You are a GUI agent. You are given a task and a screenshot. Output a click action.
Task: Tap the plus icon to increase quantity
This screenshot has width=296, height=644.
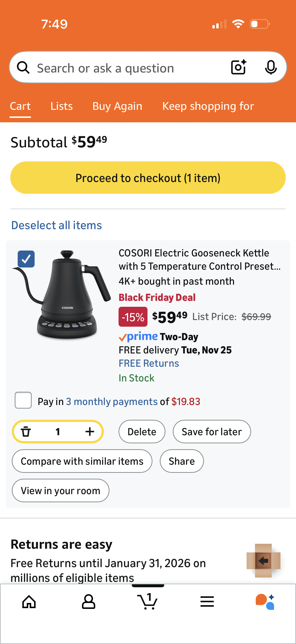[x=90, y=431]
